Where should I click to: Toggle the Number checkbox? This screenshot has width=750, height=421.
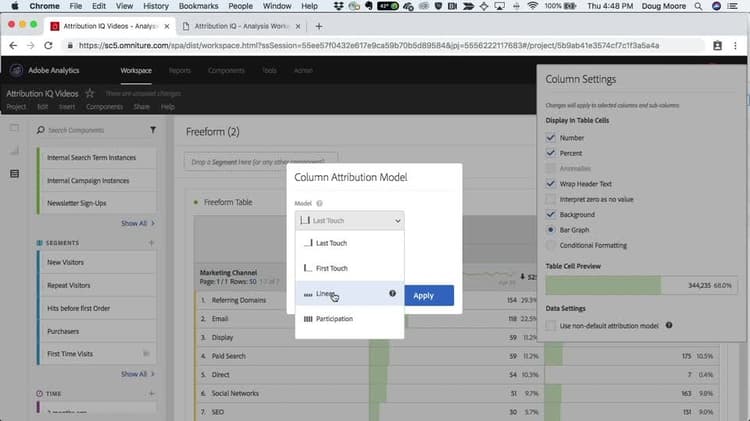pos(551,138)
